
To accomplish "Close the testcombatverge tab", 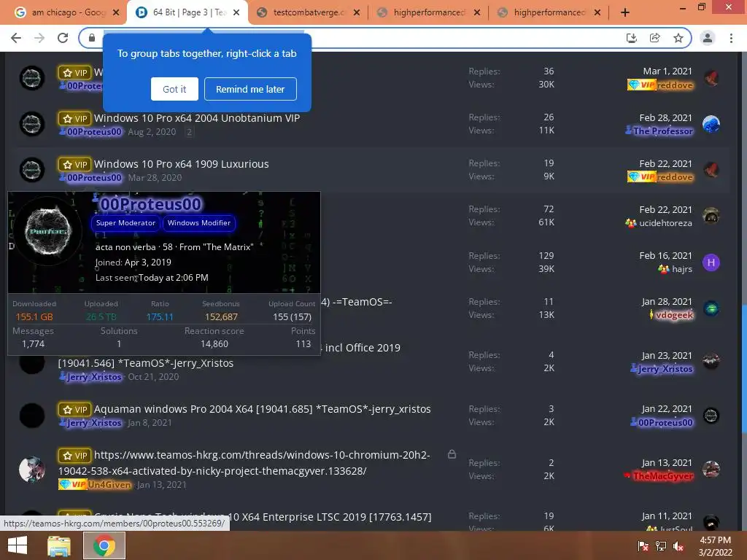I will [356, 12].
